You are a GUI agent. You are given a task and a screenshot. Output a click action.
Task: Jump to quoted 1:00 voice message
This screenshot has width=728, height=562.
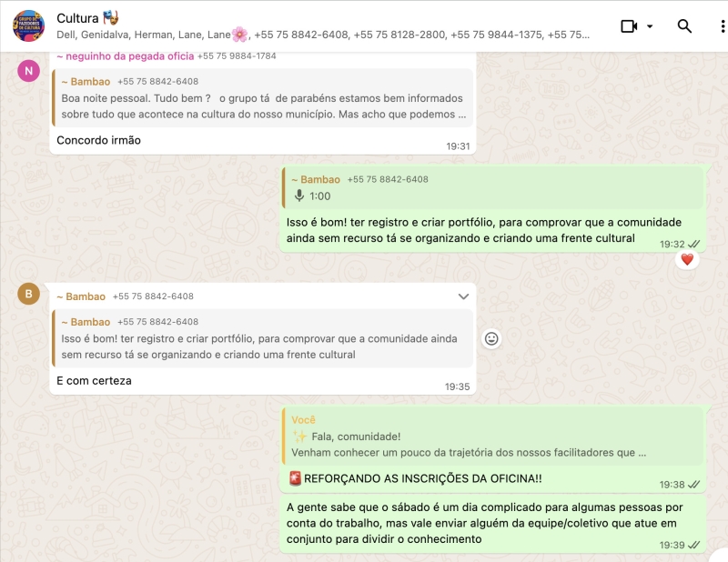pos(491,187)
